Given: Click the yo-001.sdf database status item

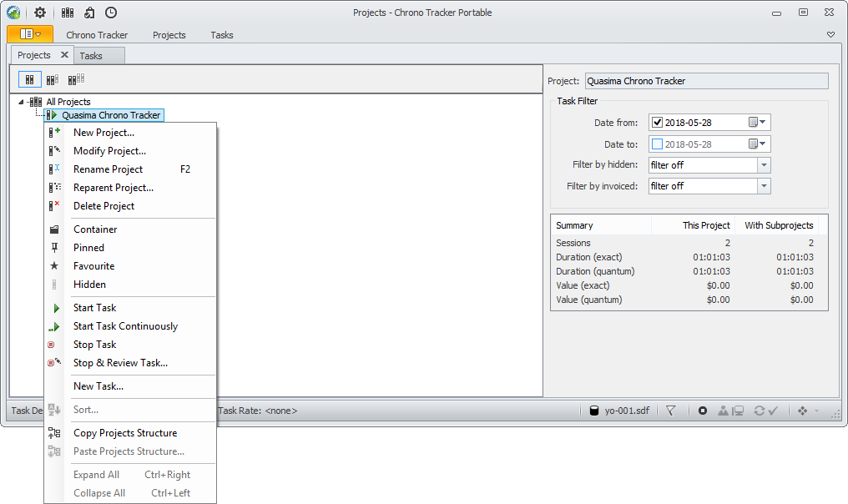Looking at the screenshot, I should pos(620,411).
